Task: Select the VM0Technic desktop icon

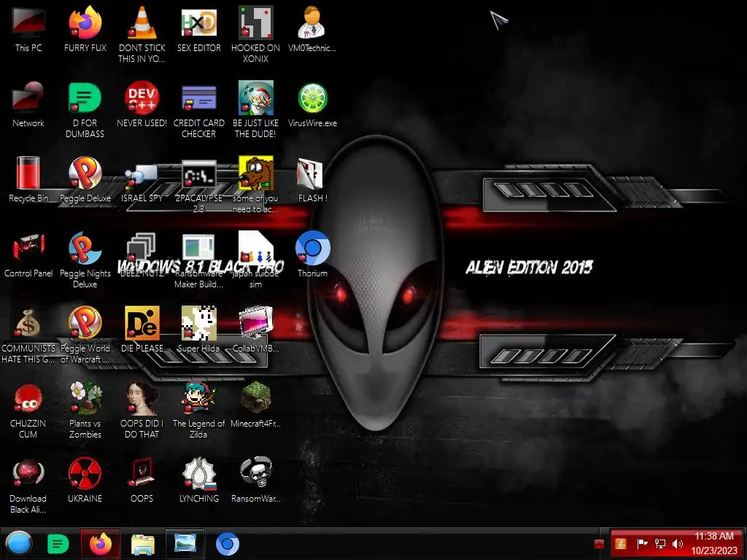Action: [x=312, y=29]
